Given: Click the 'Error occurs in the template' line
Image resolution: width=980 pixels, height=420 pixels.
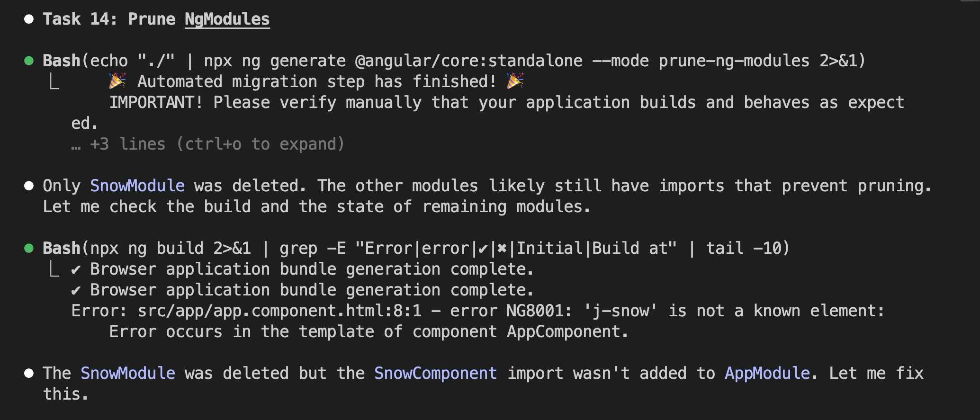Looking at the screenshot, I should [369, 332].
